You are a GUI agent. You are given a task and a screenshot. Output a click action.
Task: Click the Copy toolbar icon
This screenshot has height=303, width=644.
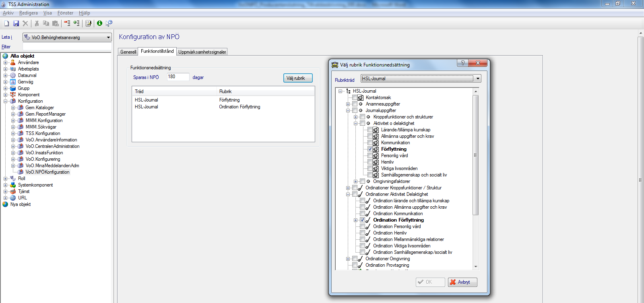[x=46, y=23]
